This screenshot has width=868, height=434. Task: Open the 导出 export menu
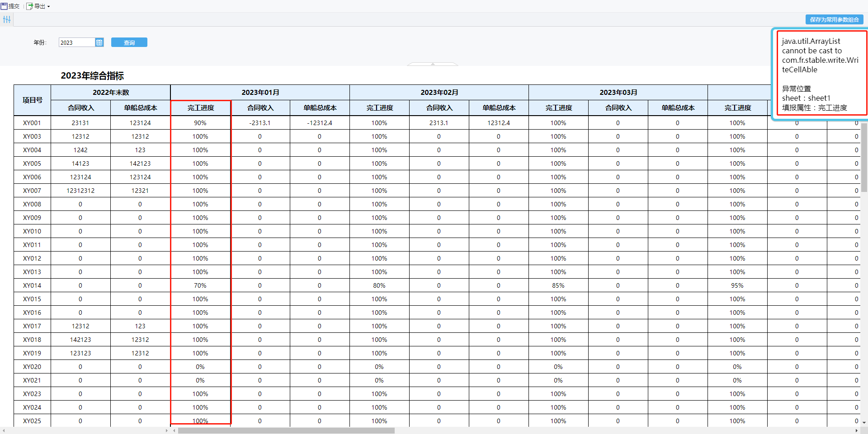38,6
